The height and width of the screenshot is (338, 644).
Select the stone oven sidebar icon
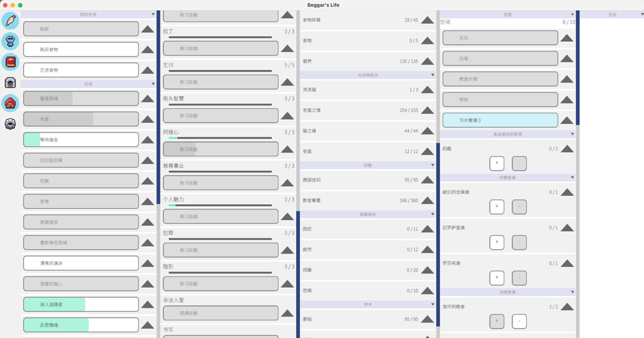pyautogui.click(x=10, y=82)
